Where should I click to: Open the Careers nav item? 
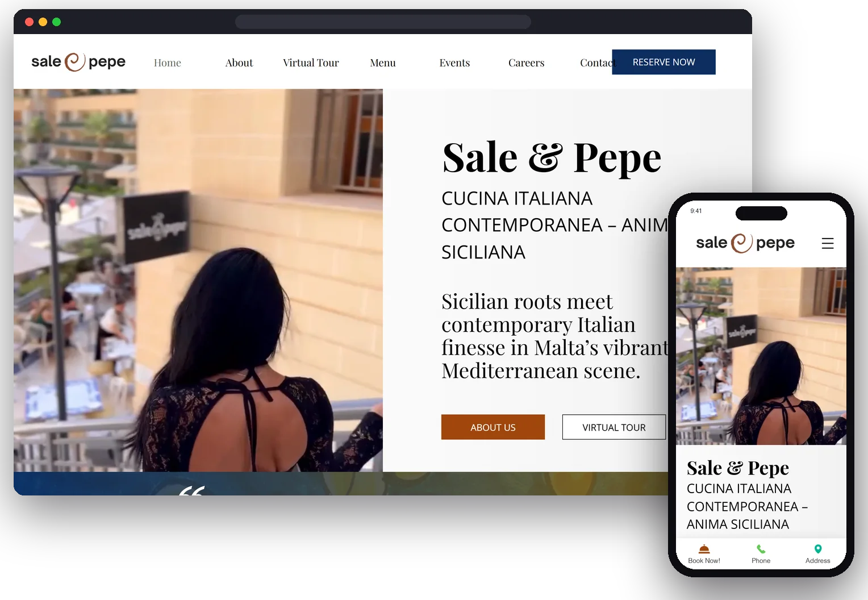527,63
